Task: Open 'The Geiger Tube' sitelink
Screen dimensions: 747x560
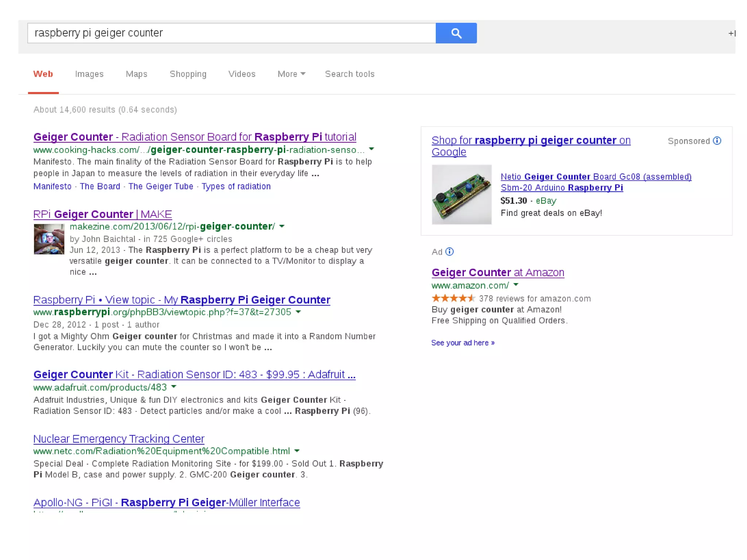Action: point(160,186)
